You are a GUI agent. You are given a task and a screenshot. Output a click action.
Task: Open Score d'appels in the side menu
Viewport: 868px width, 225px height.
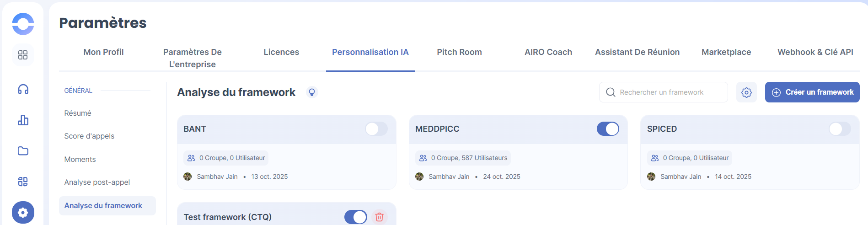tap(89, 136)
